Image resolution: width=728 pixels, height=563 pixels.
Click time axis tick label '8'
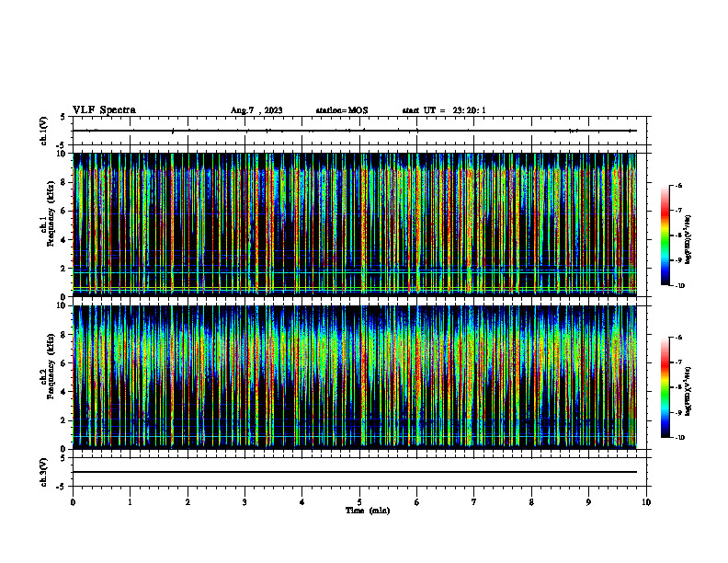tap(531, 502)
